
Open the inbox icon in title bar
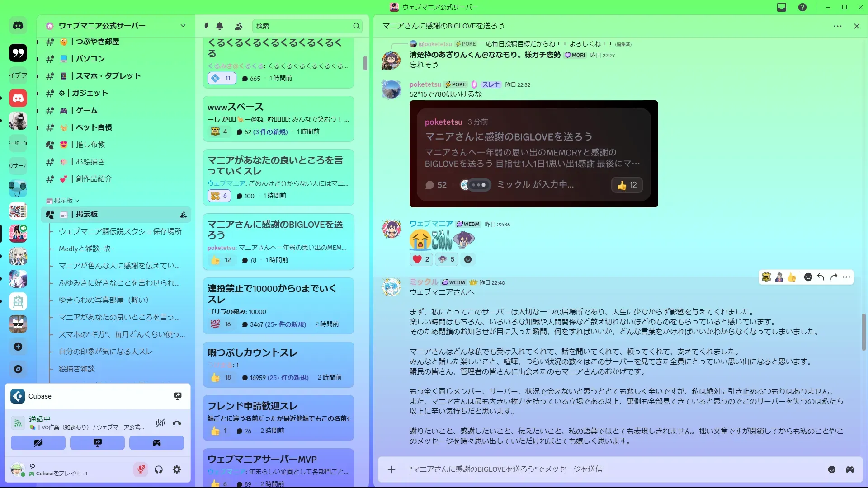[x=782, y=7]
